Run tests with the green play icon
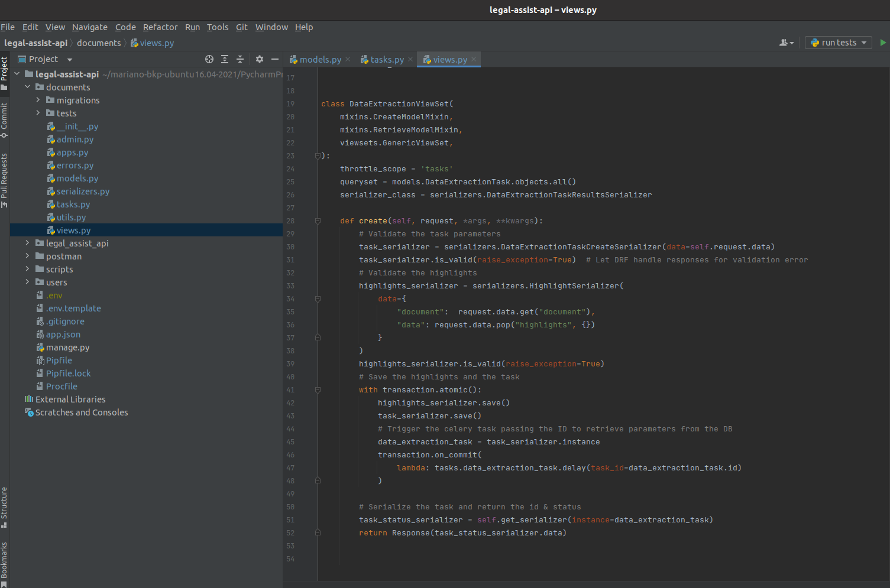 (883, 43)
